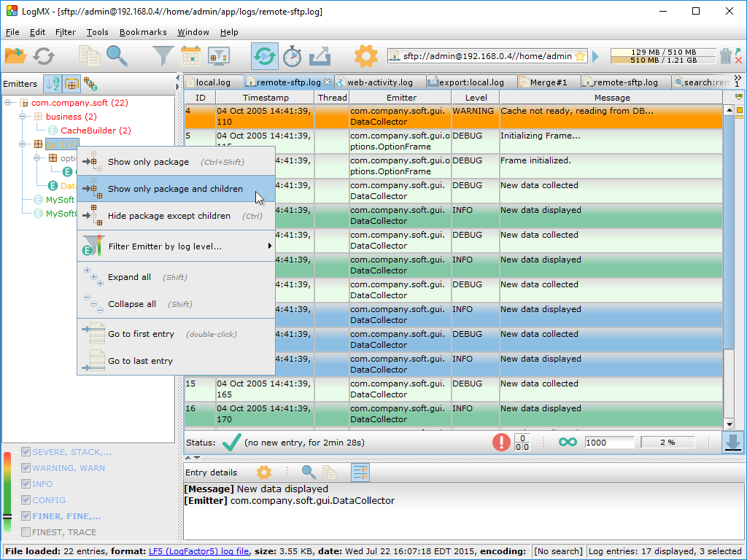Click the stopwatch timer toolbar icon

[x=292, y=56]
